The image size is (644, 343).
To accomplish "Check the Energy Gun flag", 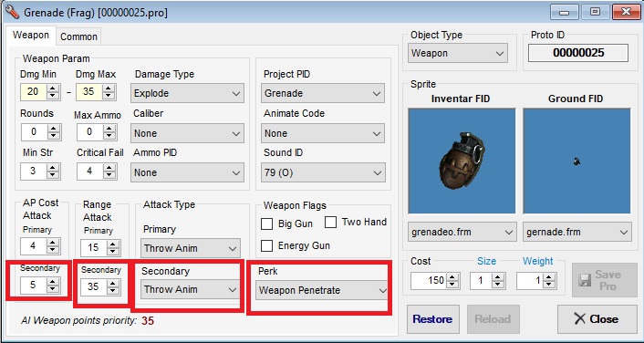I will pos(267,245).
